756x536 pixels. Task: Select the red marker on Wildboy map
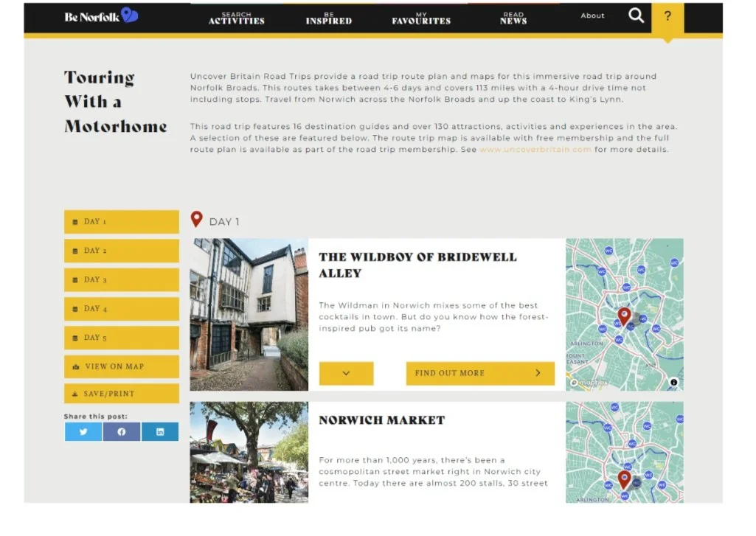[625, 317]
